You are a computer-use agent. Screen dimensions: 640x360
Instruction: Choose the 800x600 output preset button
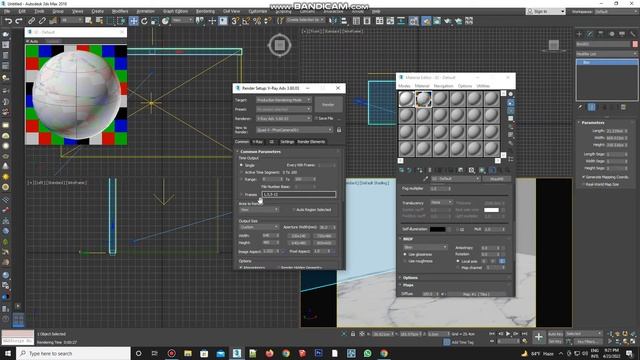coord(324,243)
